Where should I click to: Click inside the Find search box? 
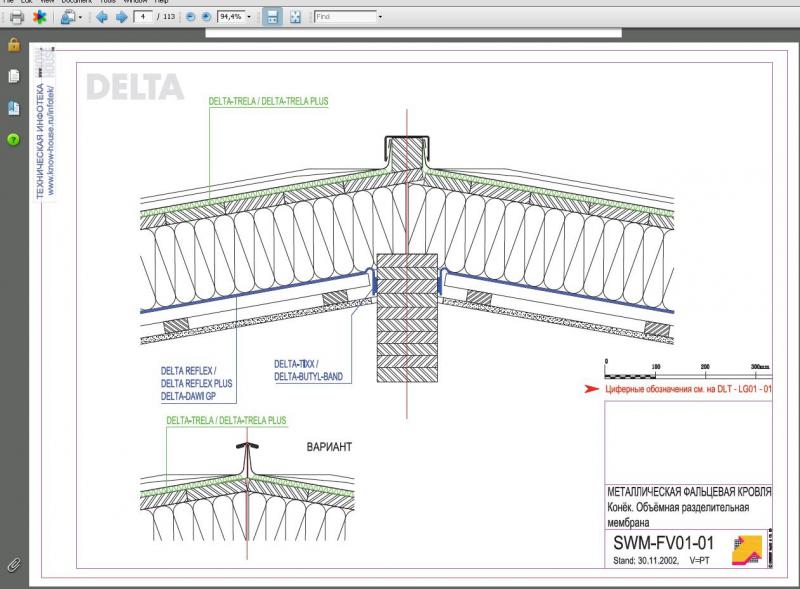343,17
